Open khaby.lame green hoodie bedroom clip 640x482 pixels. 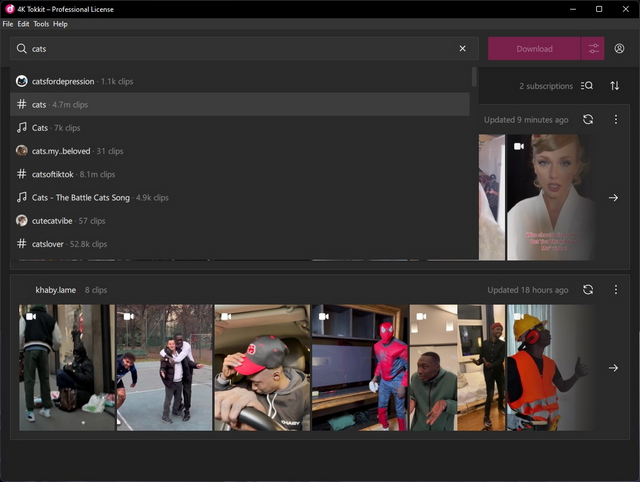tap(457, 367)
